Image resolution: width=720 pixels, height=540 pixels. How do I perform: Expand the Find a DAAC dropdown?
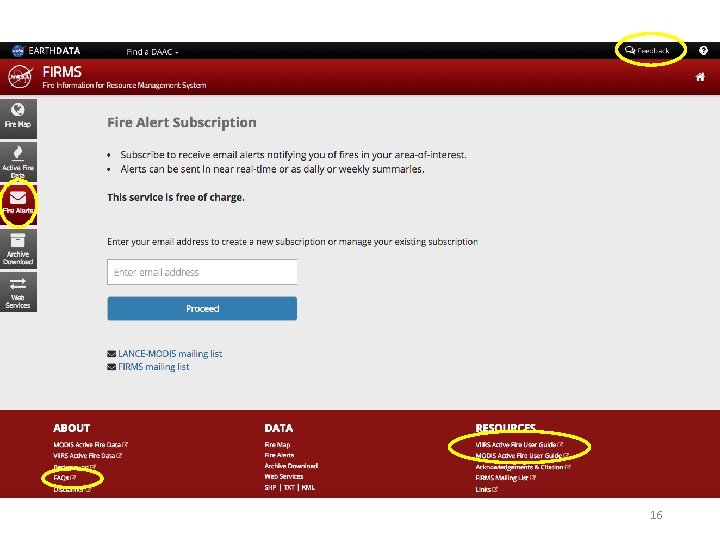(152, 52)
